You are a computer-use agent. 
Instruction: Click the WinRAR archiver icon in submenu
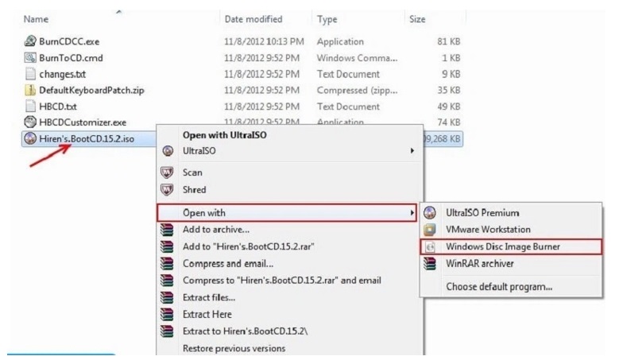click(430, 264)
